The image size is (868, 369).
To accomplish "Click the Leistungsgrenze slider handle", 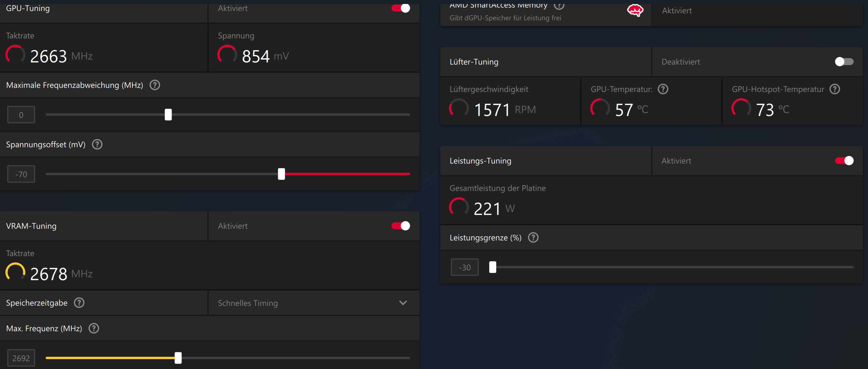I will (493, 267).
